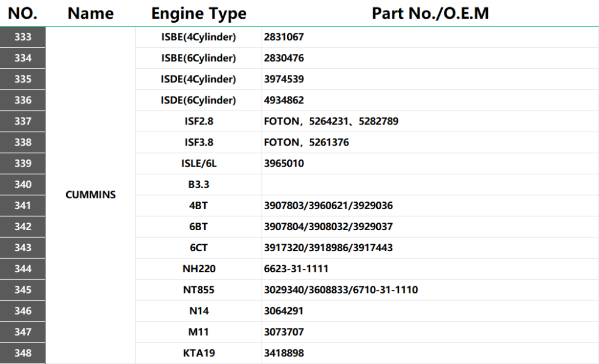
Task: Select row number 338
Action: tap(23, 143)
